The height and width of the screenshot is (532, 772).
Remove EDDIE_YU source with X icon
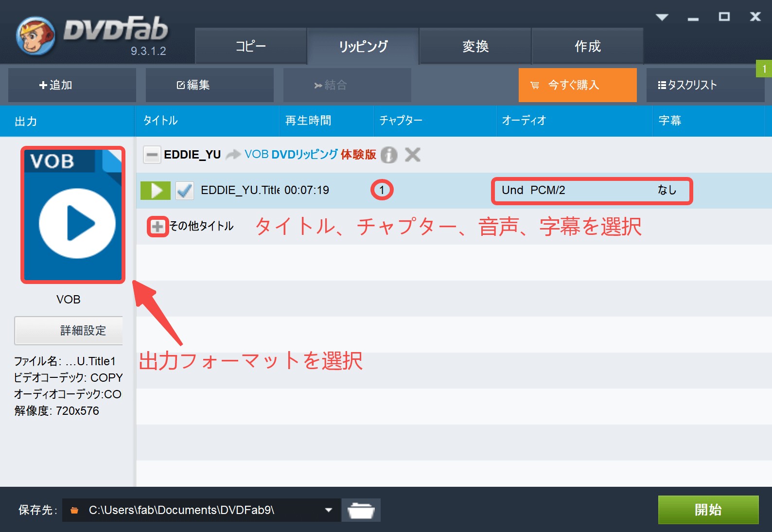pos(413,155)
